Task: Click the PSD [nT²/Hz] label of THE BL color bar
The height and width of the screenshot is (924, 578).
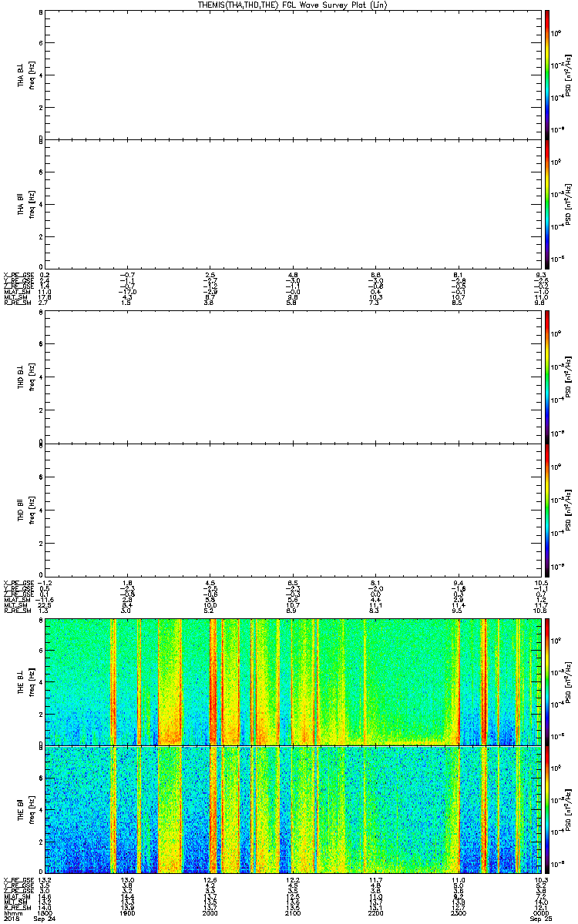Action: click(570, 681)
